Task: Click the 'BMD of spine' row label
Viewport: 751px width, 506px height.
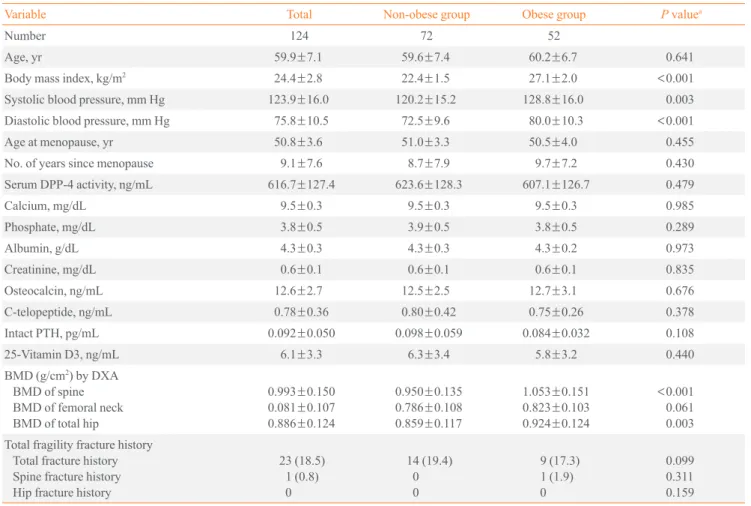Action: (48, 392)
